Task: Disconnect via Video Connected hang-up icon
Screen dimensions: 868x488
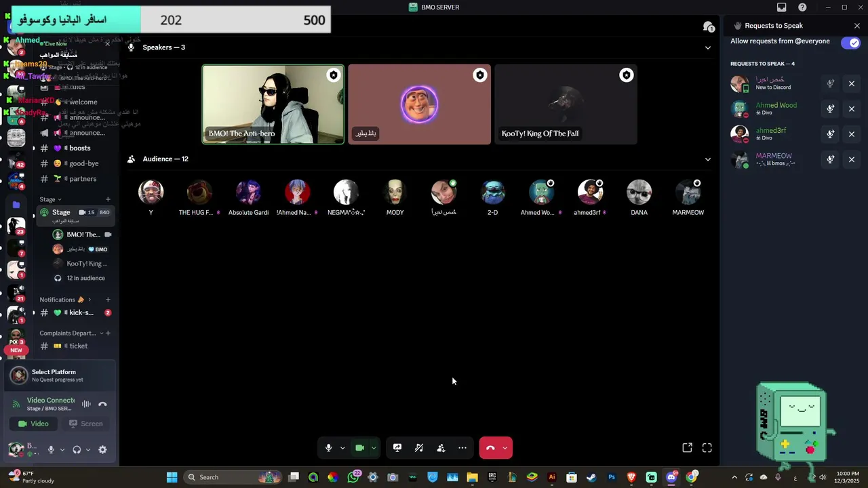Action: click(x=102, y=404)
